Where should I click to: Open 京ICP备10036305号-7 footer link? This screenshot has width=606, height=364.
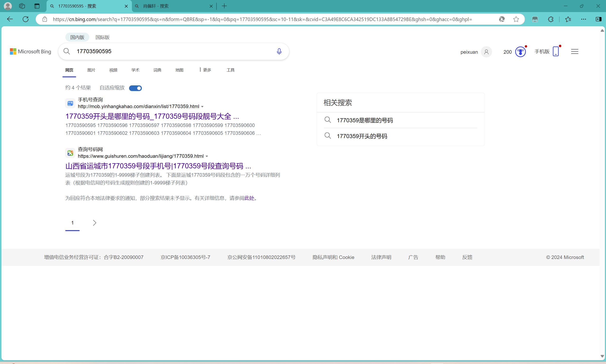185,257
